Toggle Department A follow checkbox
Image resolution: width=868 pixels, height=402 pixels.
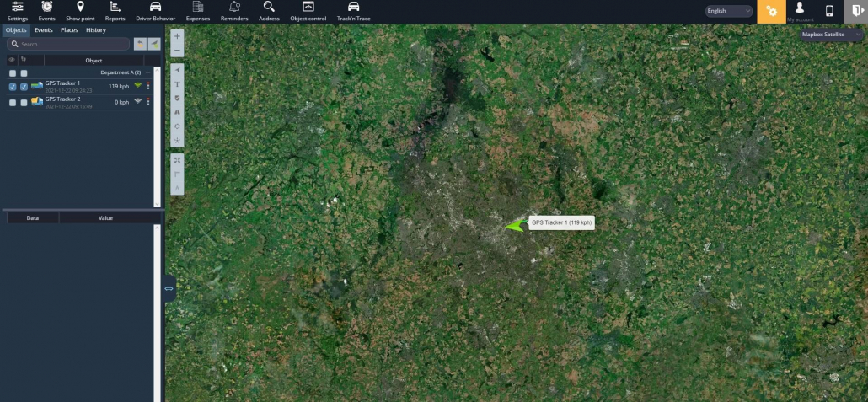[24, 73]
